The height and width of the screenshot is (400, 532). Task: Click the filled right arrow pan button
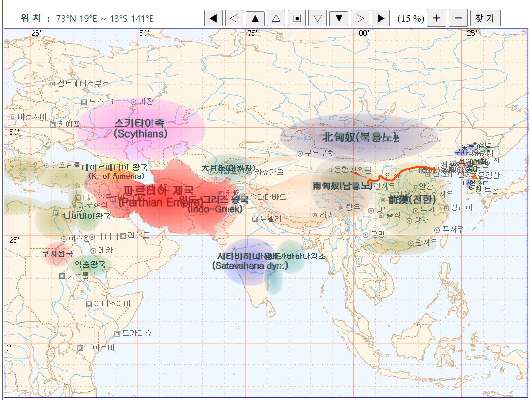380,18
